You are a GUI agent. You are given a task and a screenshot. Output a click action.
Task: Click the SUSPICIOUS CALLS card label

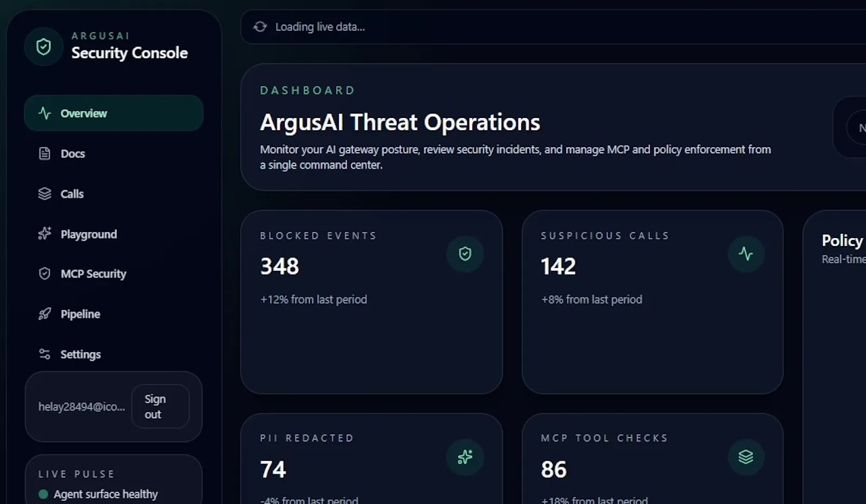point(605,236)
